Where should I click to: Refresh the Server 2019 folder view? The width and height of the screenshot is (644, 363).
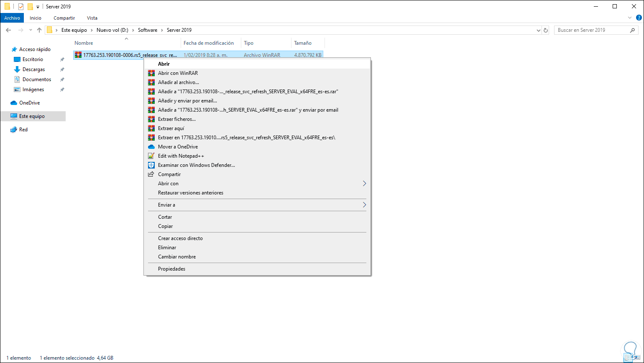pos(545,30)
